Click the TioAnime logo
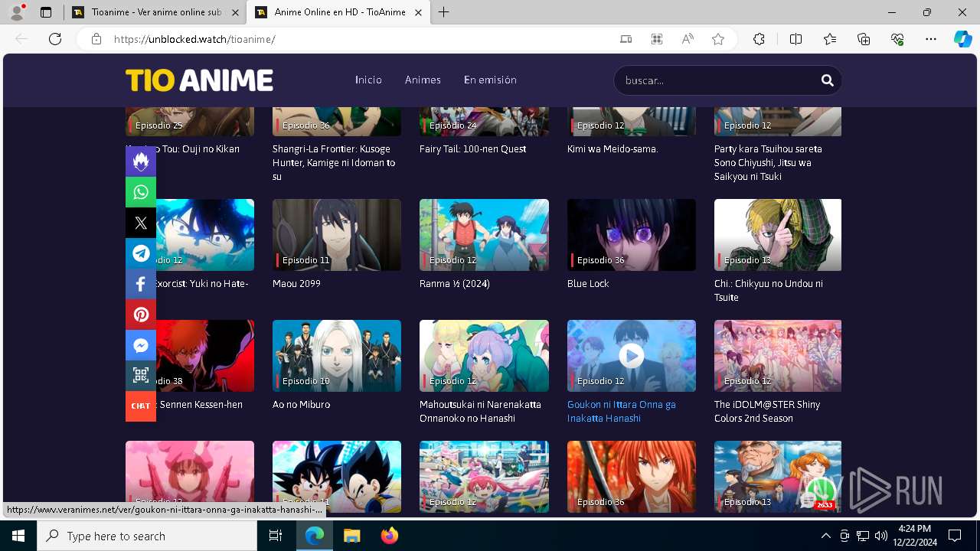980x551 pixels. click(199, 80)
